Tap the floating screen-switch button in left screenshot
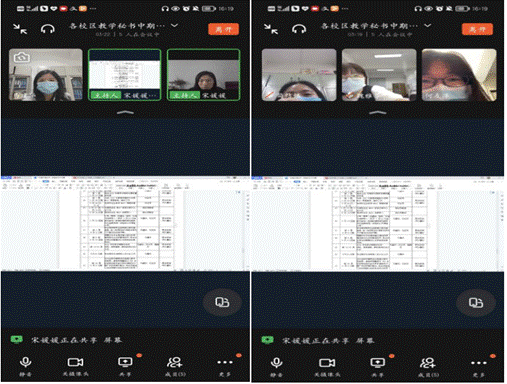 [x=222, y=302]
